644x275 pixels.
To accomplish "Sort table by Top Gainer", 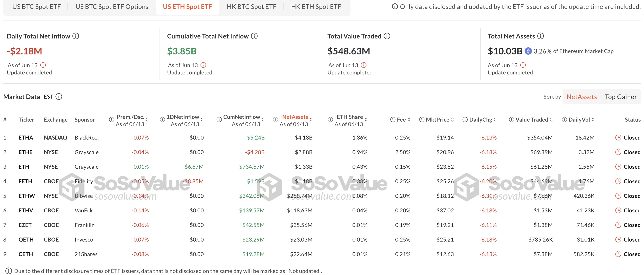I will pyautogui.click(x=621, y=97).
